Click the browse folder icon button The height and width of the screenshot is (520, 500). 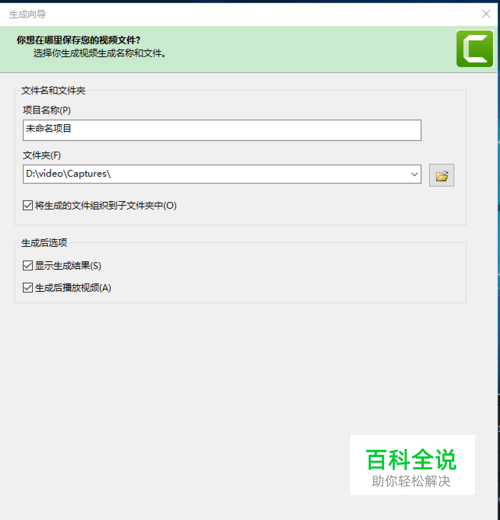pos(441,175)
